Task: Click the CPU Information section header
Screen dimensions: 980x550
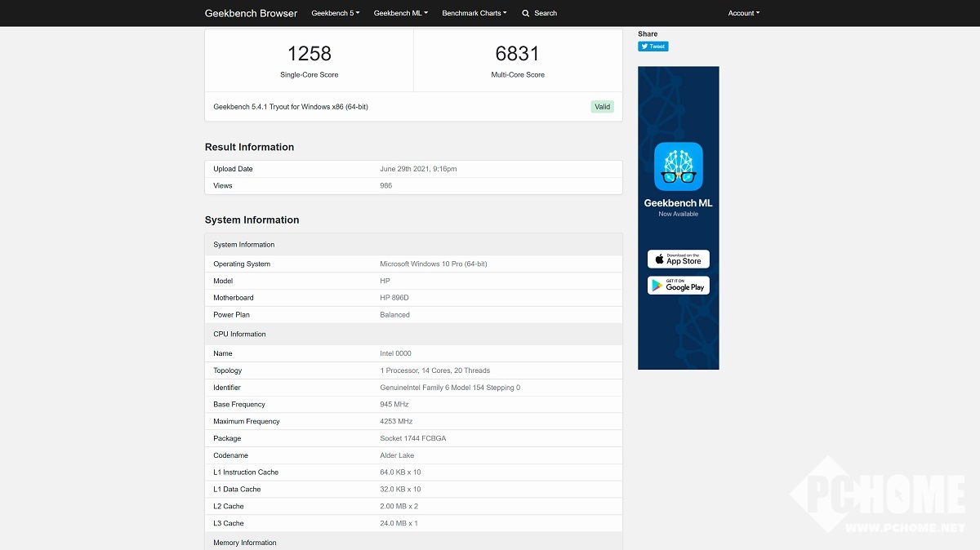Action: pos(239,335)
